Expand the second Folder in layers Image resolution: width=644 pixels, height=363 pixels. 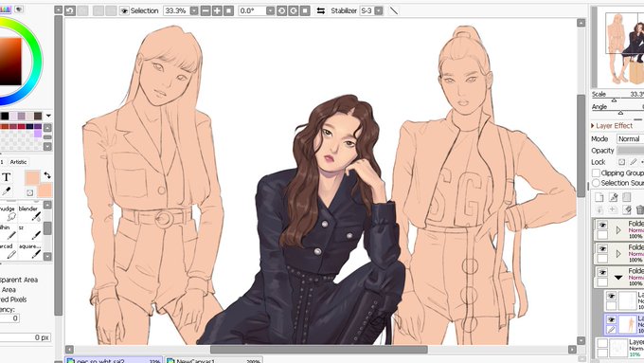(618, 254)
